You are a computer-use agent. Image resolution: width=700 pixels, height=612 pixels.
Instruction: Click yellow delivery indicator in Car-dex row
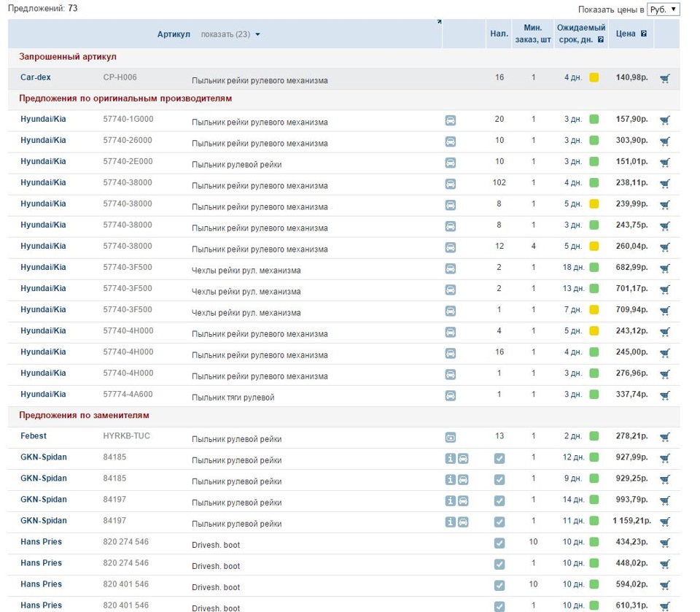coord(594,78)
